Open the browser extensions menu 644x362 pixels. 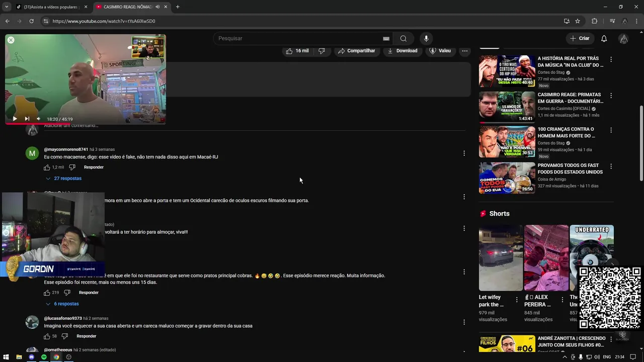point(594,21)
